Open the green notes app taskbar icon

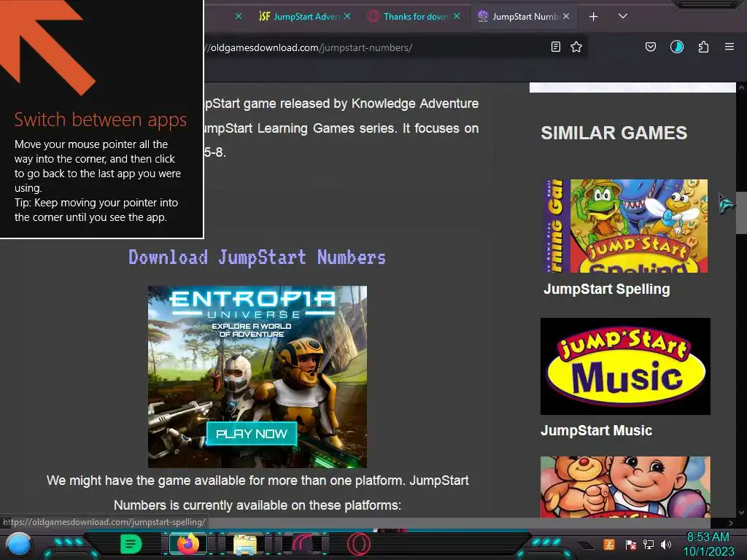[x=131, y=544]
